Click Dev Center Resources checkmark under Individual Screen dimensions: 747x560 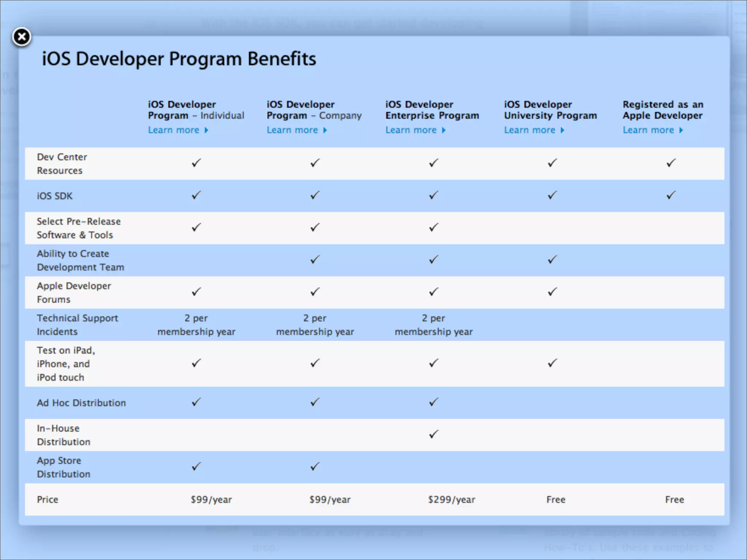pos(196,163)
